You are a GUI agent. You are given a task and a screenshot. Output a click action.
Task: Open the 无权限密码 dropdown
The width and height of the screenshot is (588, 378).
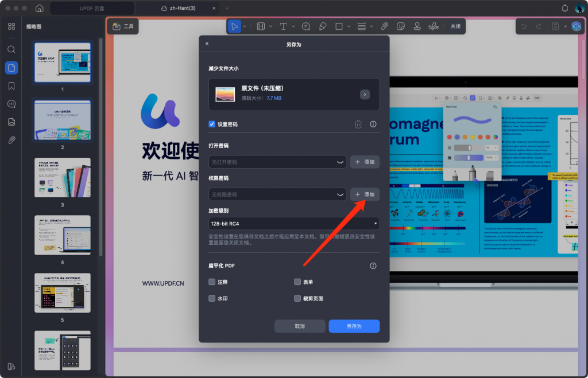[x=277, y=194]
